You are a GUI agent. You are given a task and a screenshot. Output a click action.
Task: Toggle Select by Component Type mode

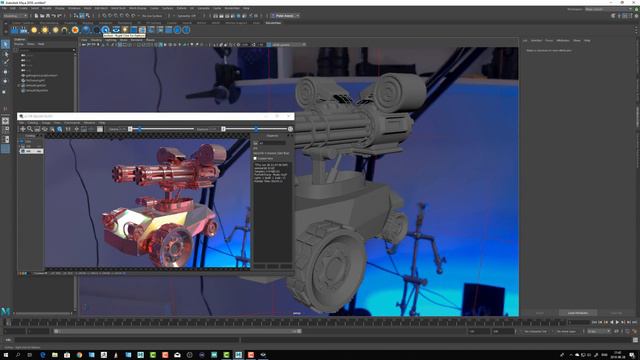point(87,16)
